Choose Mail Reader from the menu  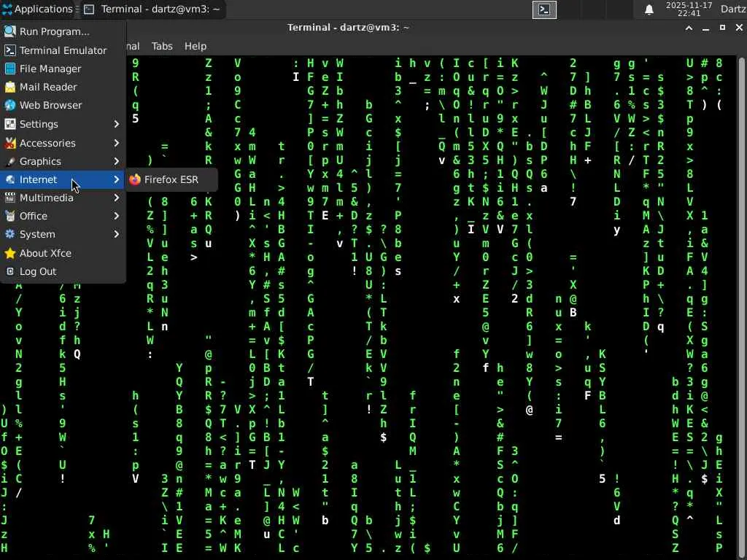(63, 87)
